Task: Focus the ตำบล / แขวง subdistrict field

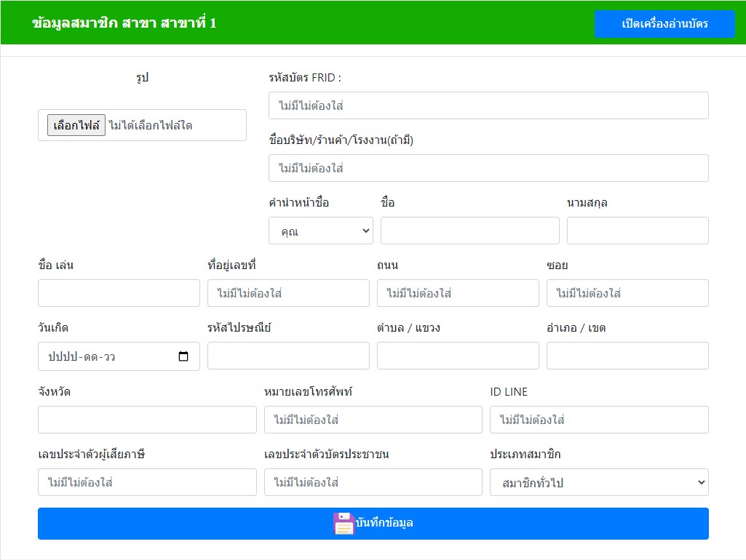Action: [458, 356]
